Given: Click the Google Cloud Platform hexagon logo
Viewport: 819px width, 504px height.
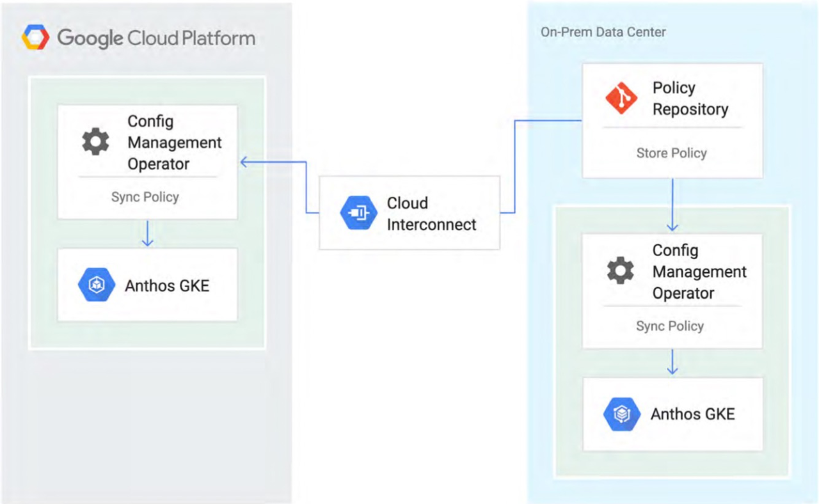Looking at the screenshot, I should coord(35,38).
